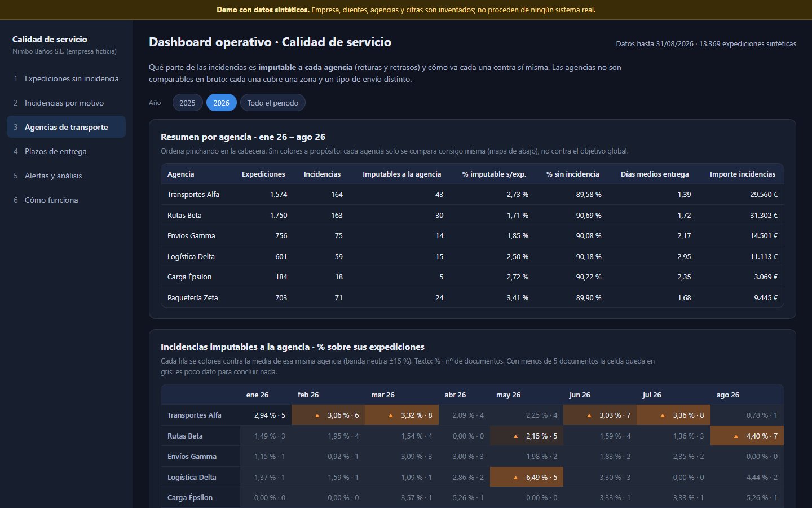Switch the filter to Todo el periodo
The image size is (812, 508).
(x=273, y=103)
